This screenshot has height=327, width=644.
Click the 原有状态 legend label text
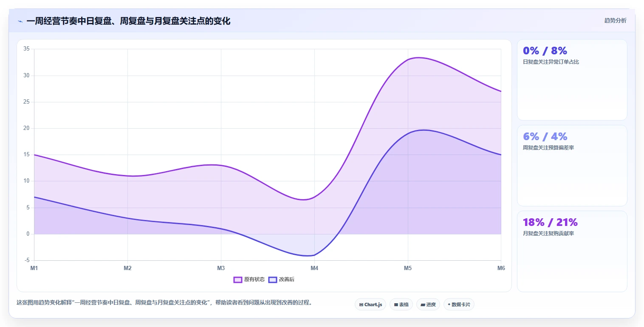(x=254, y=279)
